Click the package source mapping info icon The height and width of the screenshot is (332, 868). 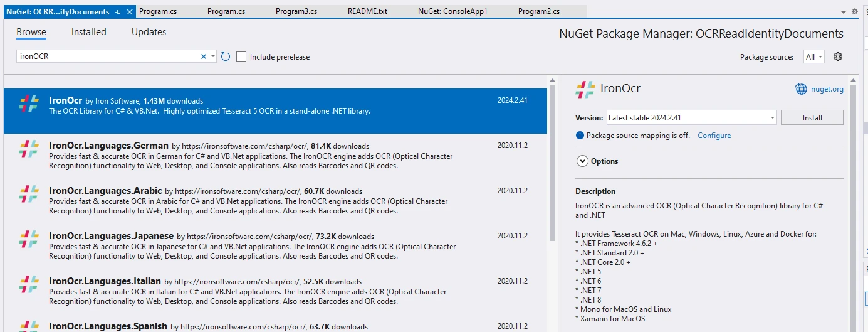580,136
